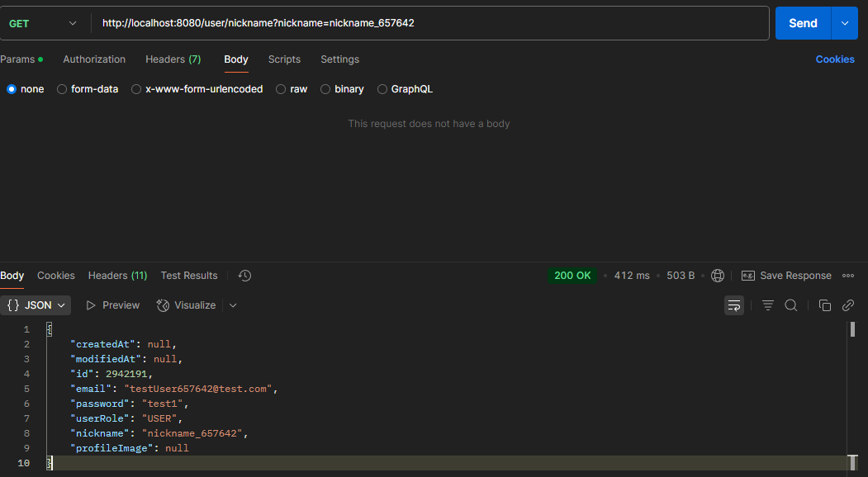Viewport: 868px width, 477px height.
Task: Open the GET method dropdown
Action: point(43,23)
